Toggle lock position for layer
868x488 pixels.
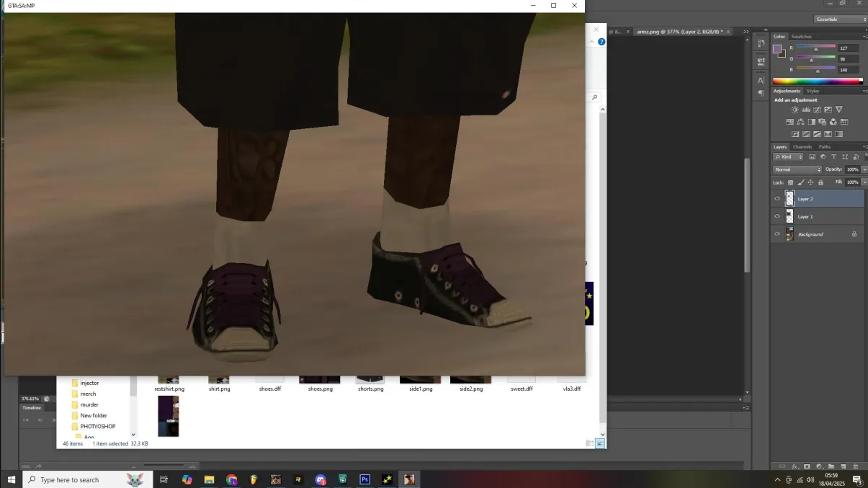point(810,182)
